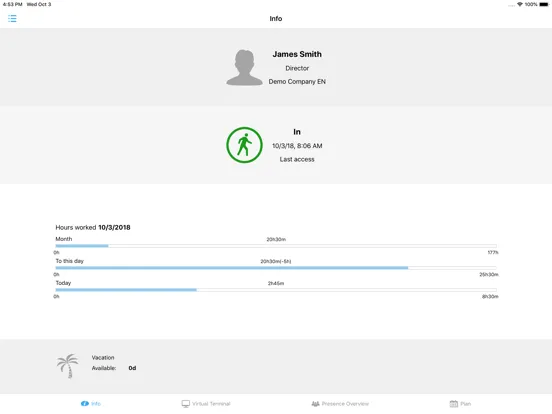Click the Month hours progress bar
The width and height of the screenshot is (552, 414).
(276, 246)
